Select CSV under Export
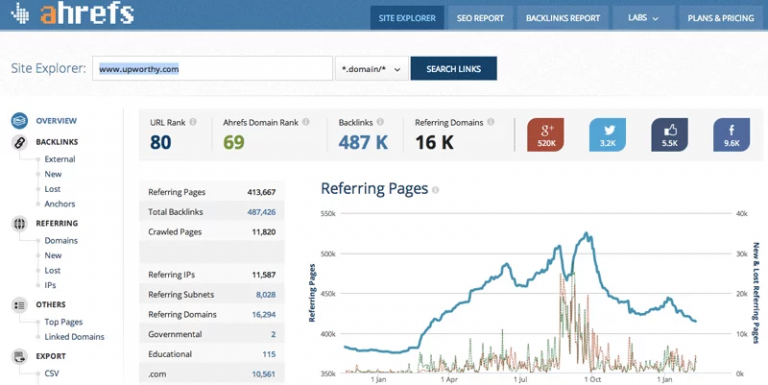 (51, 373)
